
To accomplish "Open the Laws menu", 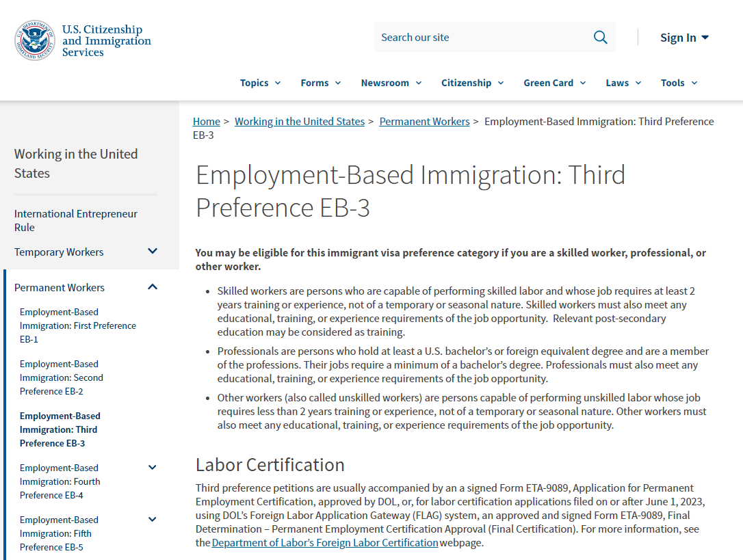I will 623,83.
